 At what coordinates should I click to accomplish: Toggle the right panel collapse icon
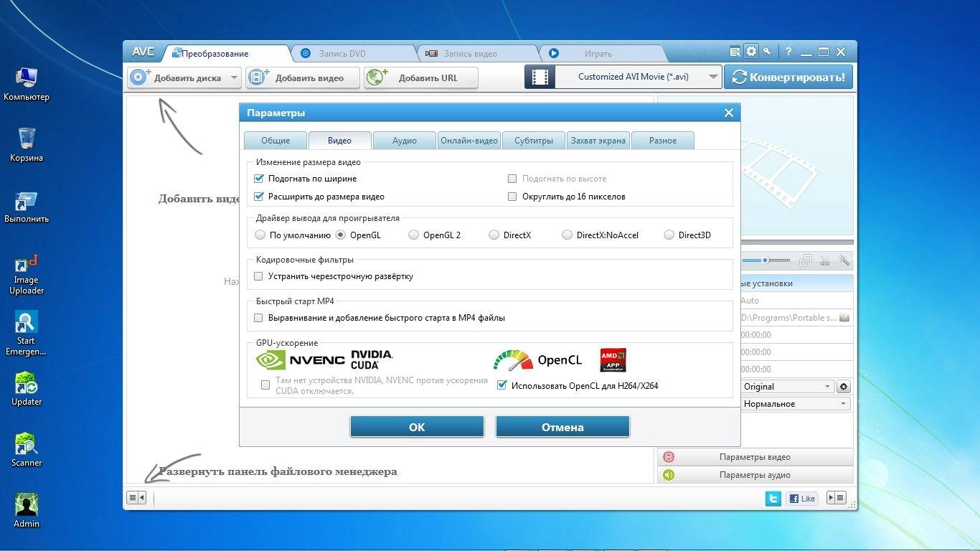[837, 498]
